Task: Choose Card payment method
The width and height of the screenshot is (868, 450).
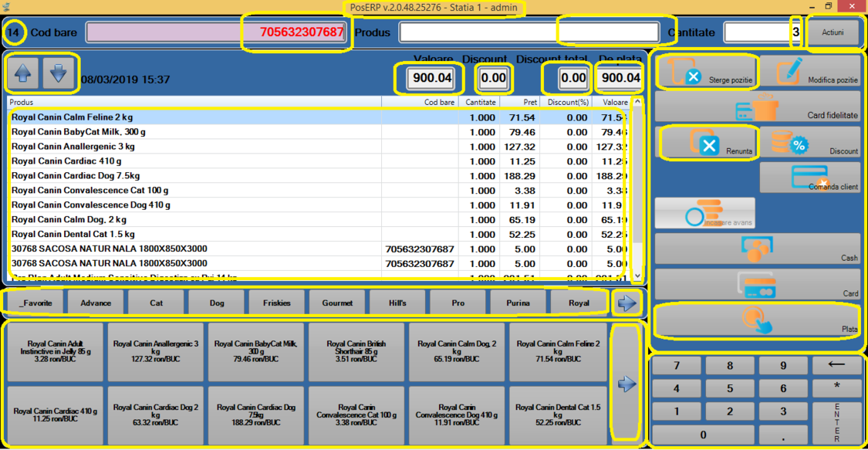Action: (x=757, y=284)
